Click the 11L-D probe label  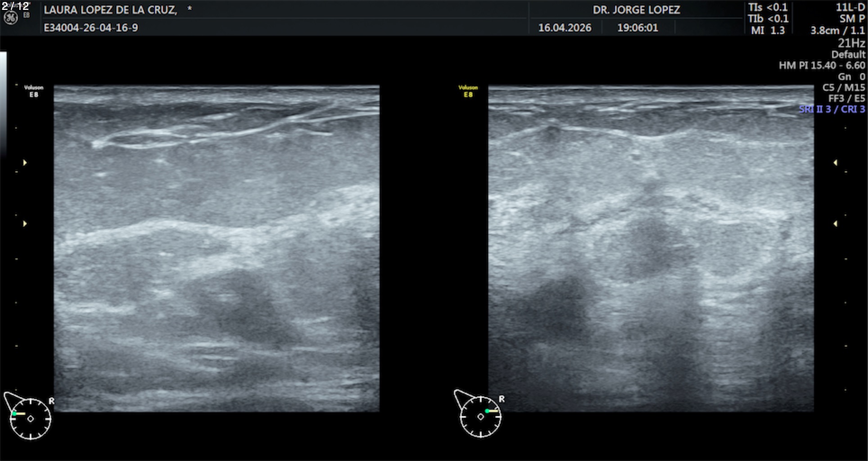point(850,7)
